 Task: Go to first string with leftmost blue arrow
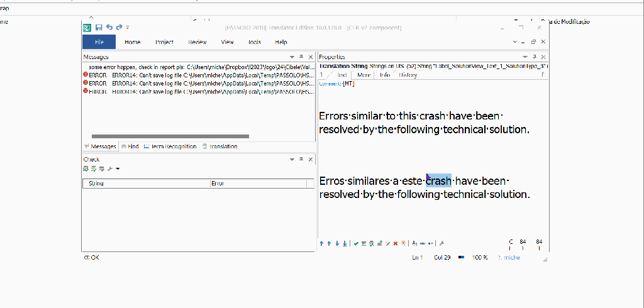[321, 243]
